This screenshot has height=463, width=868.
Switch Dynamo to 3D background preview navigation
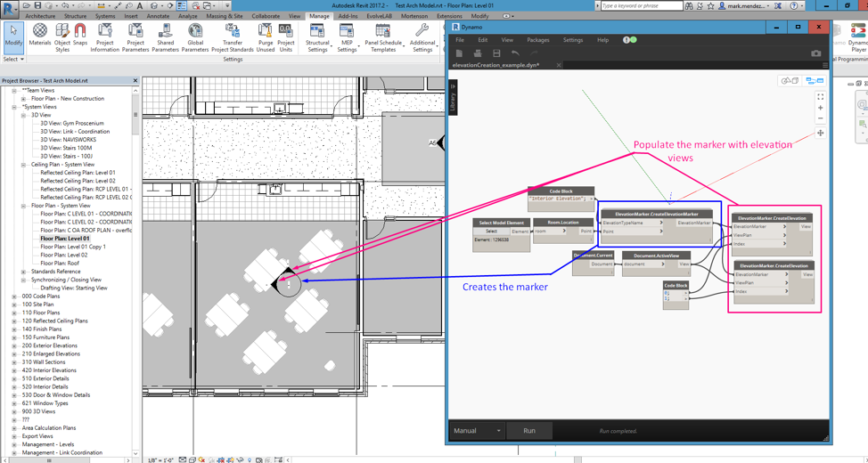coord(790,81)
